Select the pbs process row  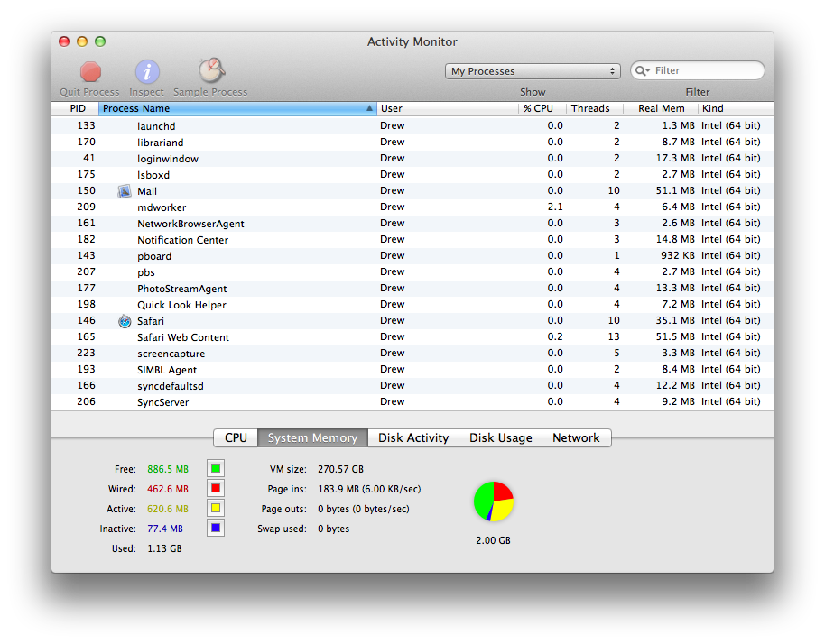[412, 272]
